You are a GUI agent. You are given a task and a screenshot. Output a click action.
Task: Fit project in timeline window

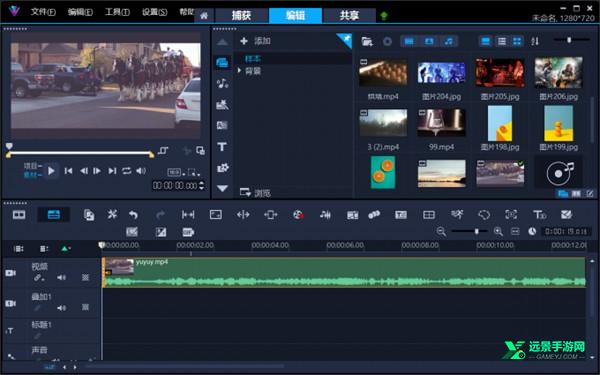pyautogui.click(x=515, y=232)
